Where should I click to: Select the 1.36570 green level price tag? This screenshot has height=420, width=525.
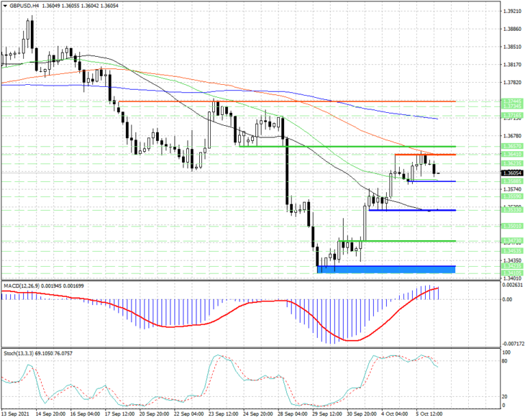click(x=512, y=147)
